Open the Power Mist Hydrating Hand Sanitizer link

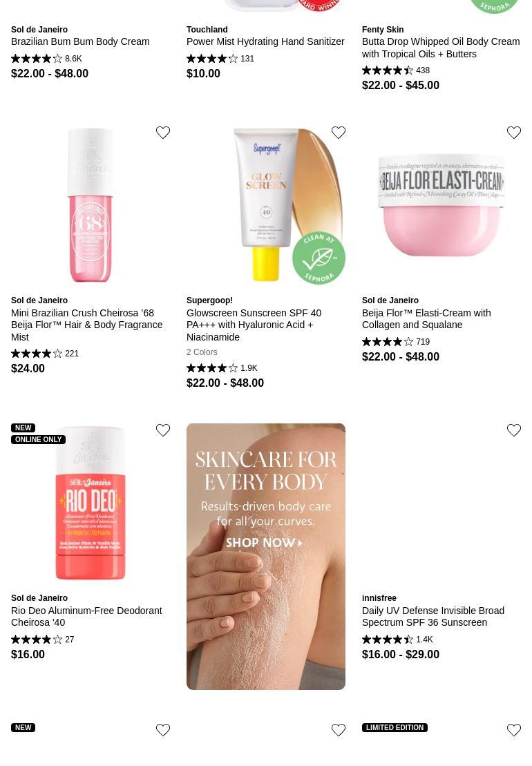265,41
